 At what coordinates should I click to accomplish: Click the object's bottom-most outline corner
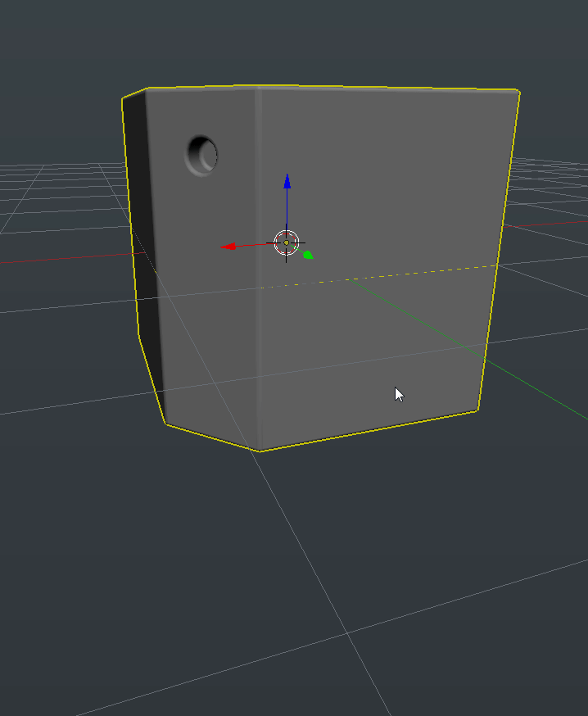(x=260, y=451)
